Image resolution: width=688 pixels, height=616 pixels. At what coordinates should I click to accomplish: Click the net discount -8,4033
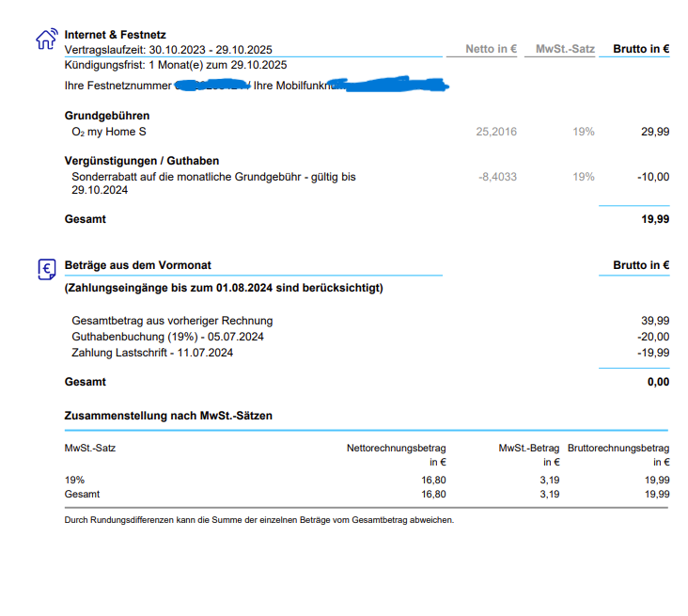[497, 177]
